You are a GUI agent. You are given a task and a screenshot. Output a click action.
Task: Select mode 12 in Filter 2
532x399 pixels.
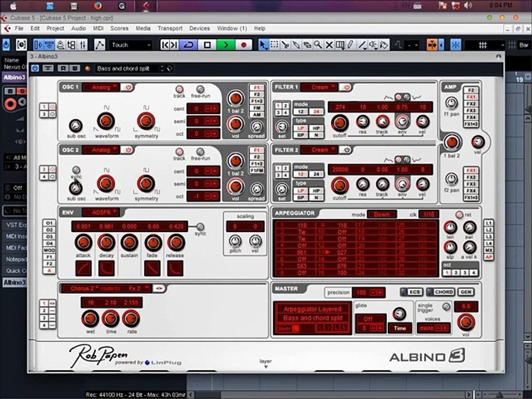click(300, 174)
